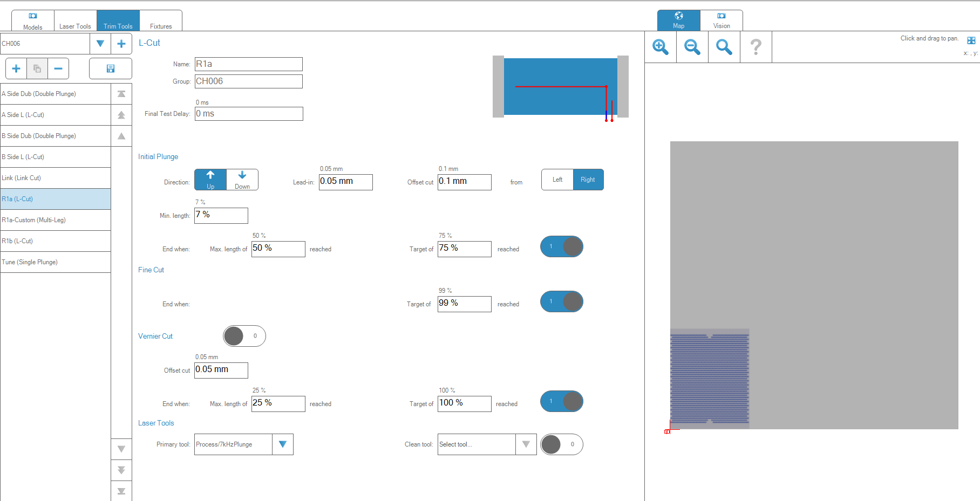
Task: Open the Vision tab
Action: coord(721,20)
